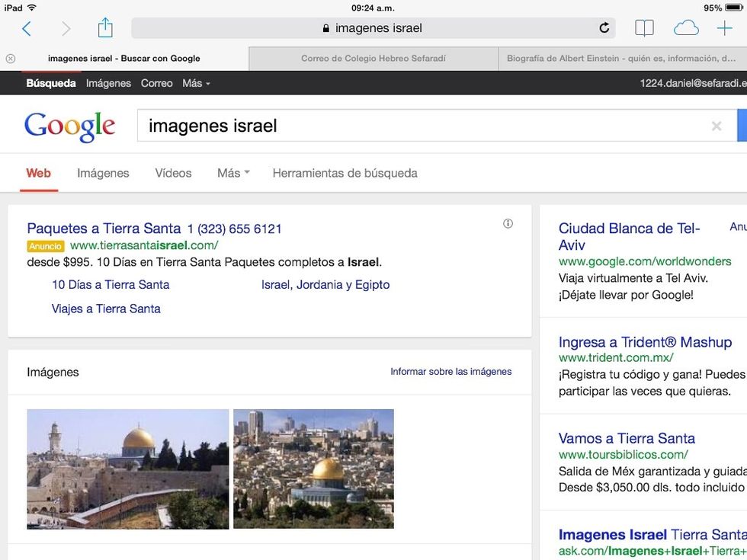Open iCloud tabs cloud icon
This screenshot has width=747, height=560.
tap(686, 28)
